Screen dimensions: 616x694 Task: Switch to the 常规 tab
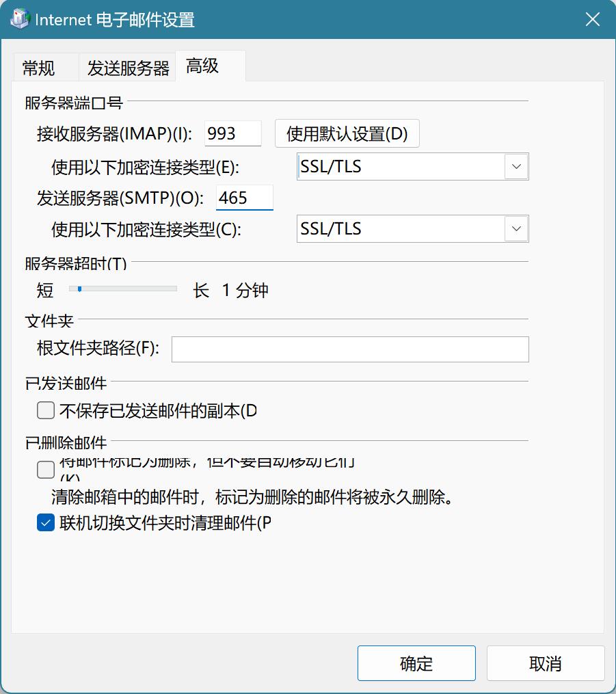(39, 68)
